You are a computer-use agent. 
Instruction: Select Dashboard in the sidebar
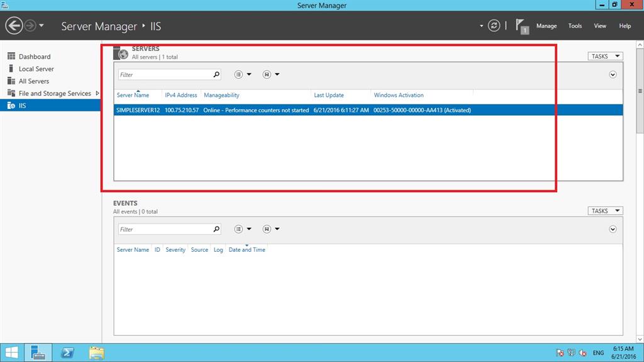(x=35, y=57)
